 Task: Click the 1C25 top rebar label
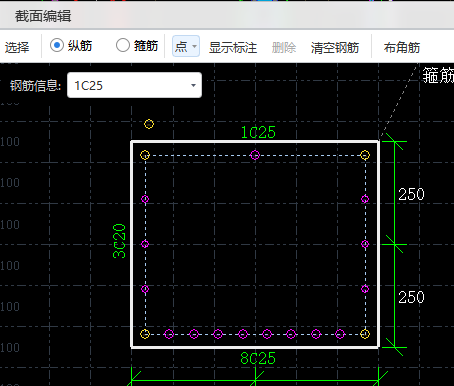258,133
